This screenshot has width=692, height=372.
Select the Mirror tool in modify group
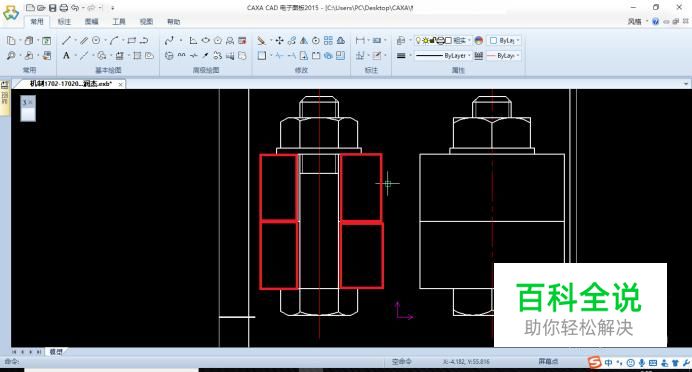(304, 41)
